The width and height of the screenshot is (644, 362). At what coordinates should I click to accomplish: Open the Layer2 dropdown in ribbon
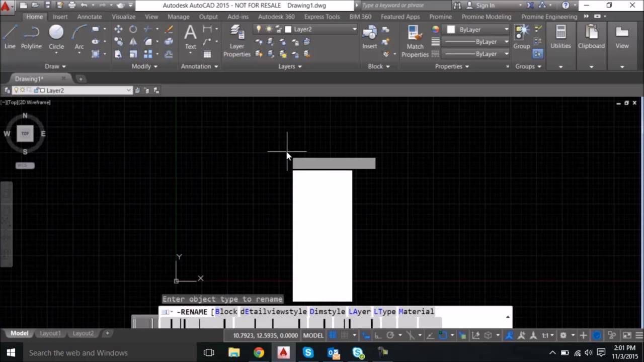(x=355, y=29)
